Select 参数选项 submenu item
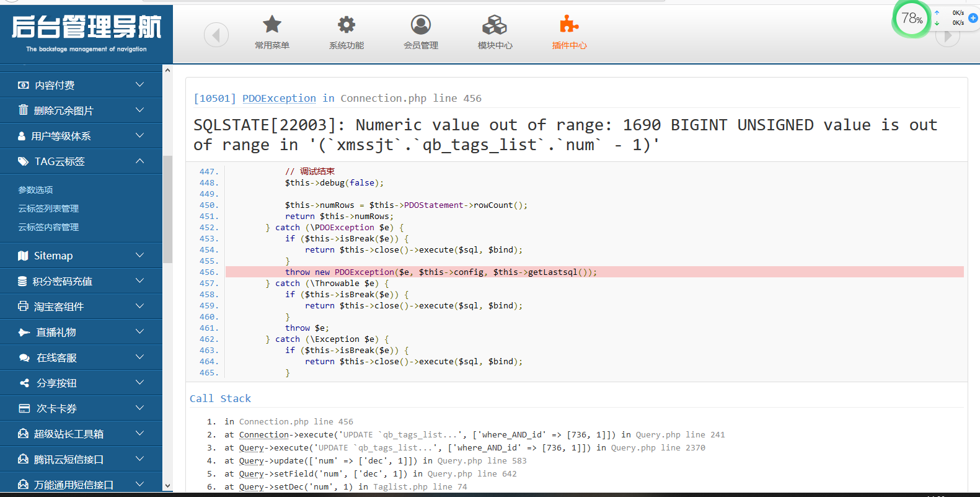Image resolution: width=980 pixels, height=497 pixels. [x=35, y=190]
